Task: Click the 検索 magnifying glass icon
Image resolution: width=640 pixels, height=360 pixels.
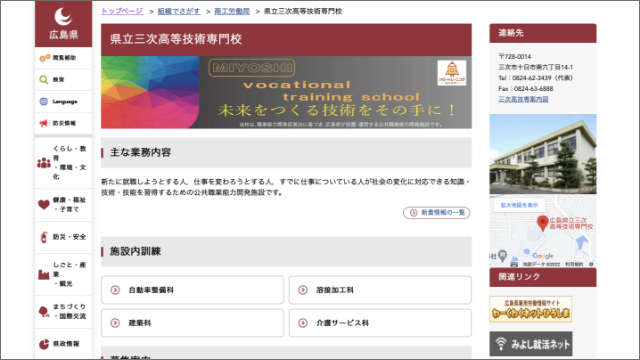Action: point(44,80)
